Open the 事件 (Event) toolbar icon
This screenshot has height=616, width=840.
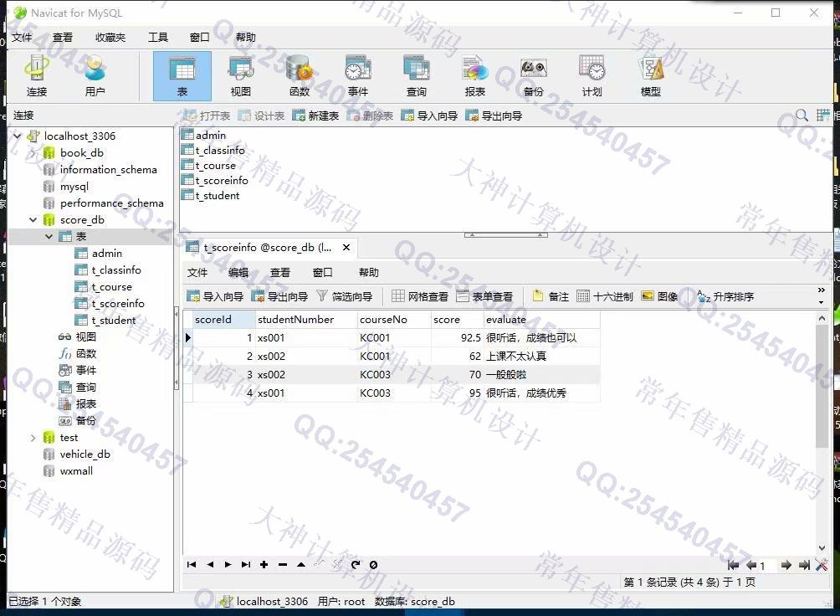click(358, 76)
